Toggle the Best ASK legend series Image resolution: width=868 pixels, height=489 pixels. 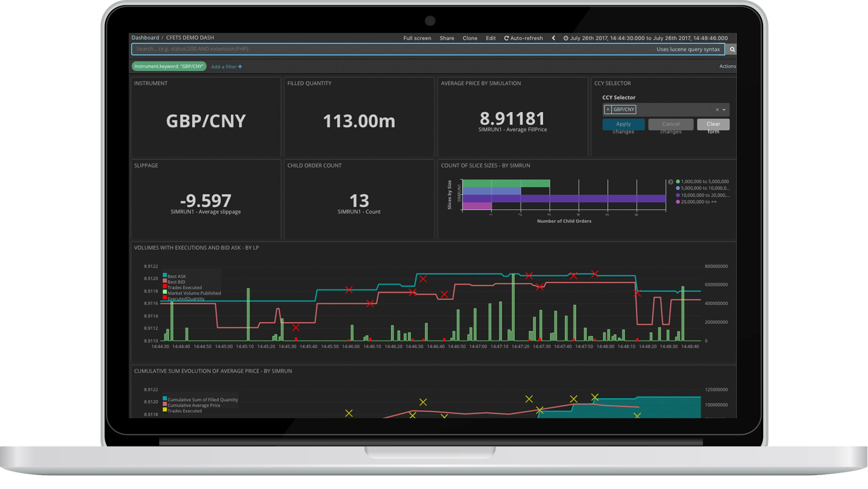176,276
